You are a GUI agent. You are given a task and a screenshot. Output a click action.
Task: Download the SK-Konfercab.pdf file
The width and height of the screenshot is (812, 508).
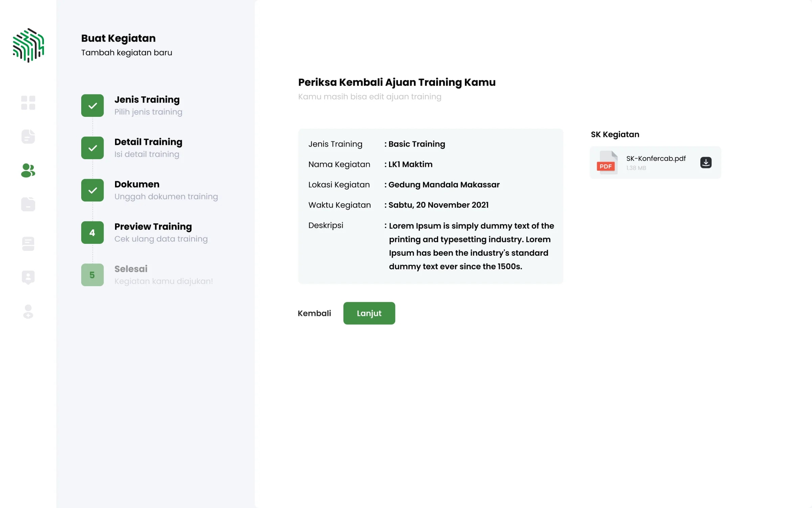click(706, 163)
